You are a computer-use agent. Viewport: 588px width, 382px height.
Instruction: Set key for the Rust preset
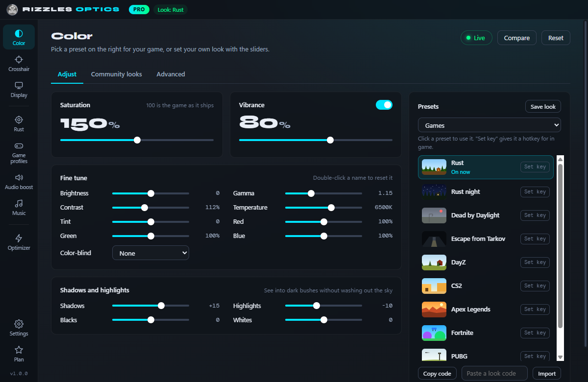(x=535, y=167)
